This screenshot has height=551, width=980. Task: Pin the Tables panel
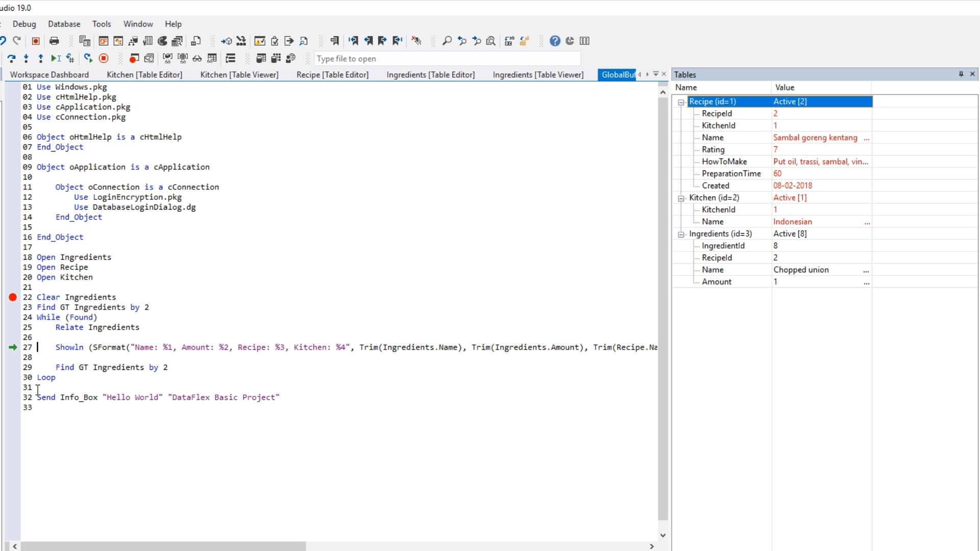961,74
